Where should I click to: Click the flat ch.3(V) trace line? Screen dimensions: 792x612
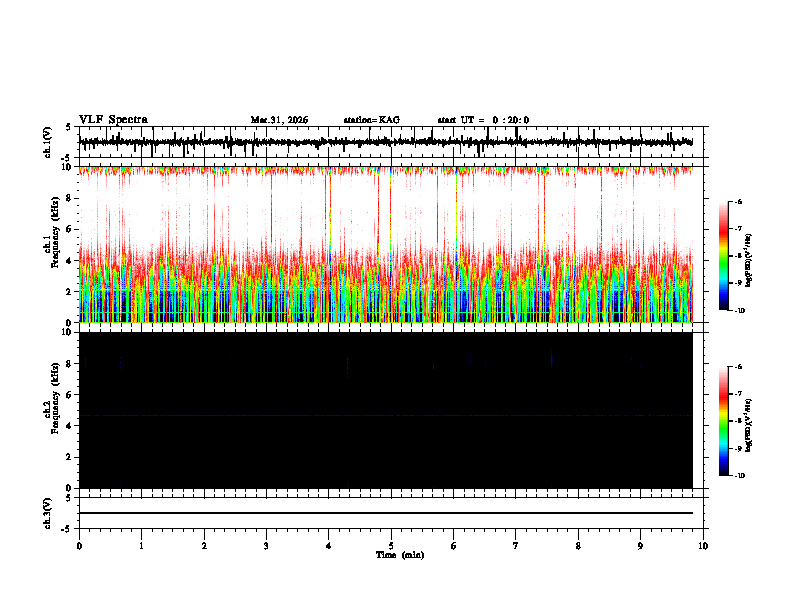click(x=386, y=513)
